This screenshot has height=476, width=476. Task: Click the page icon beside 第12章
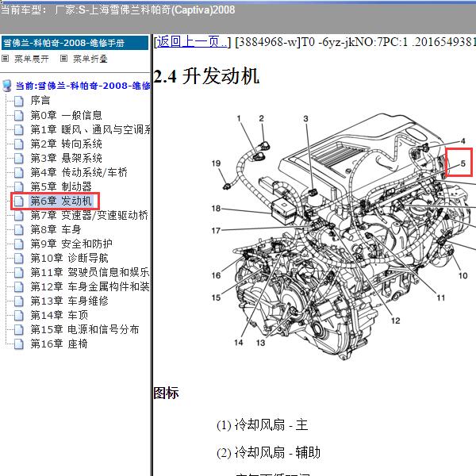(19, 286)
